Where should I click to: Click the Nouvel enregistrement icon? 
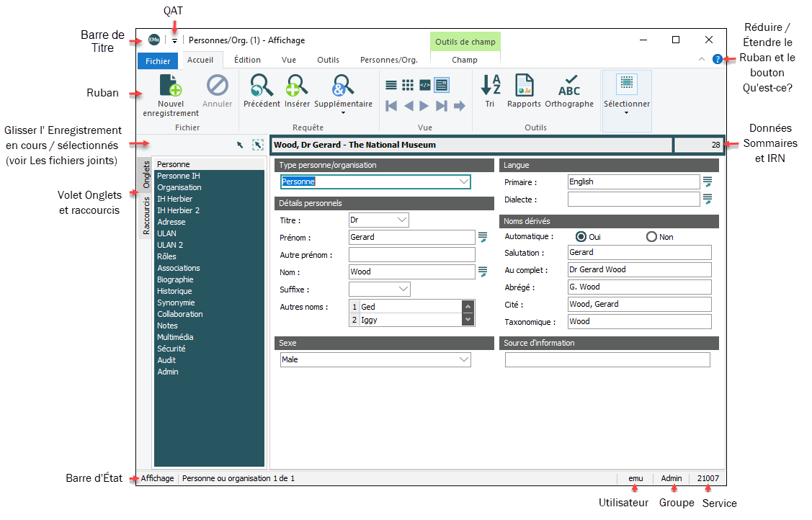170,86
